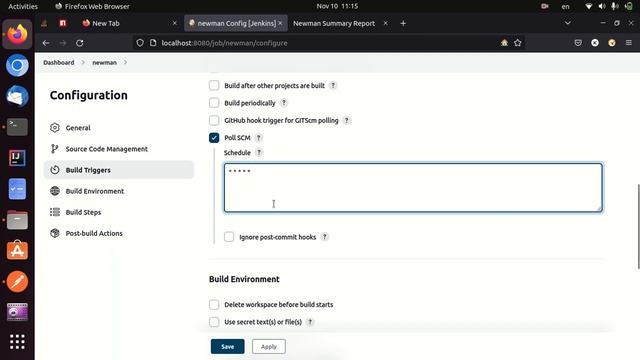Open the en keyboard language indicator
This screenshot has height=360, width=640.
coord(565,6)
